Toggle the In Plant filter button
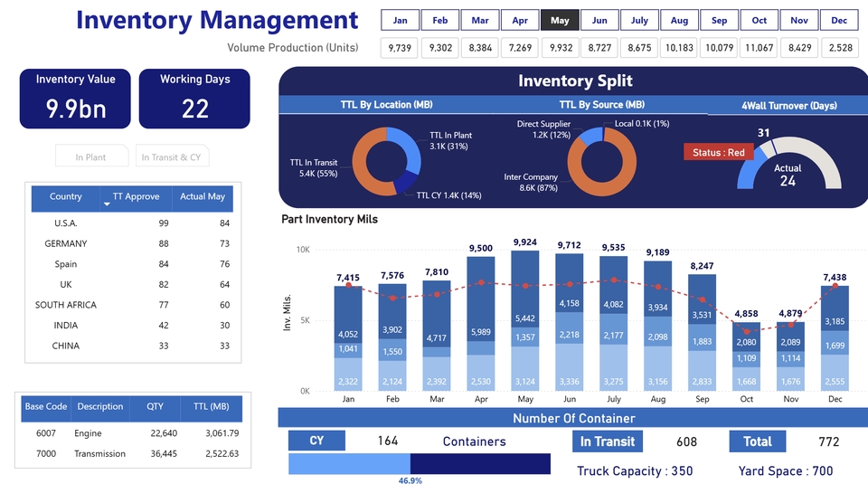The height and width of the screenshot is (484, 868). pyautogui.click(x=91, y=157)
